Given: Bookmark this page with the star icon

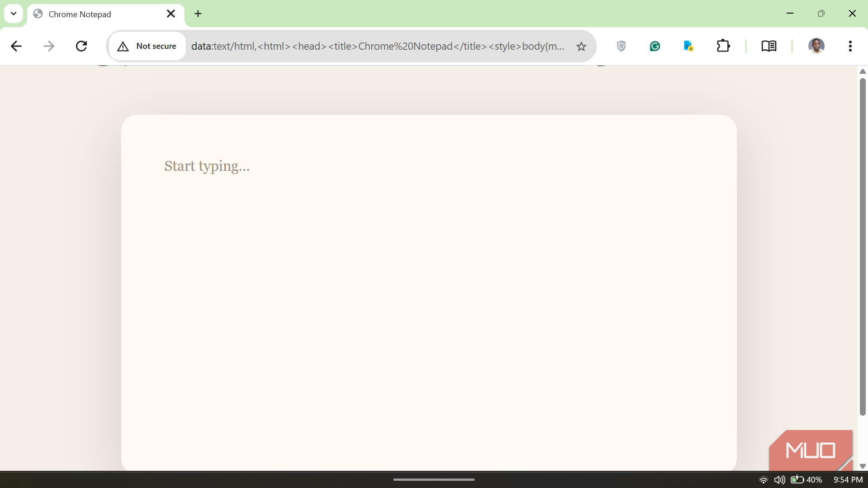Looking at the screenshot, I should (x=581, y=46).
